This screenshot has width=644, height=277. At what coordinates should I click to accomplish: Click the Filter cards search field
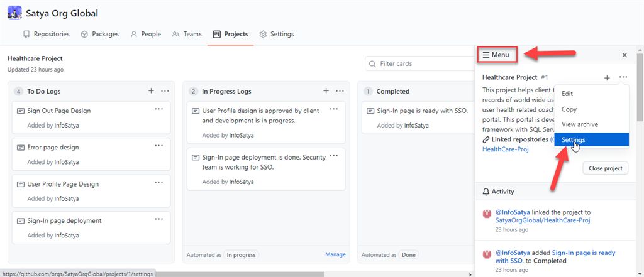419,64
